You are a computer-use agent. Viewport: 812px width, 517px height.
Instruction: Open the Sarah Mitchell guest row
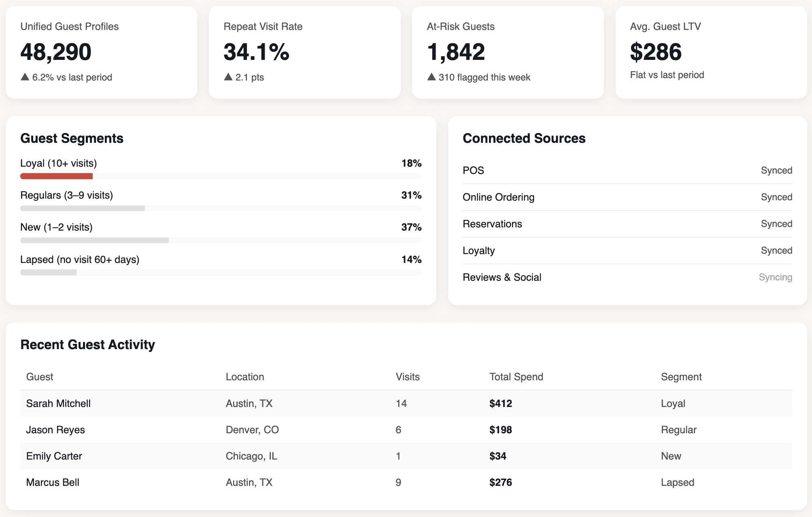tap(406, 403)
